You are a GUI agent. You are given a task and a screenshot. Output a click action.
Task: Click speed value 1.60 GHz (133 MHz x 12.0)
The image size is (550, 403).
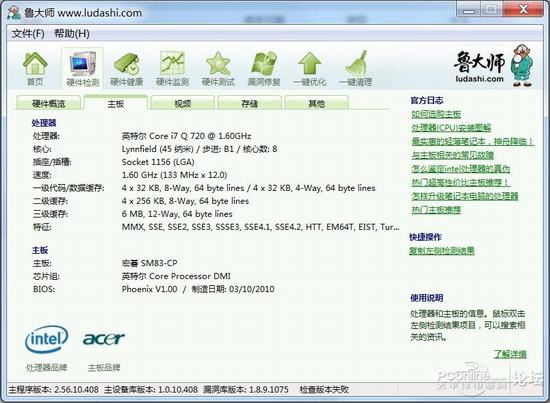tap(174, 175)
